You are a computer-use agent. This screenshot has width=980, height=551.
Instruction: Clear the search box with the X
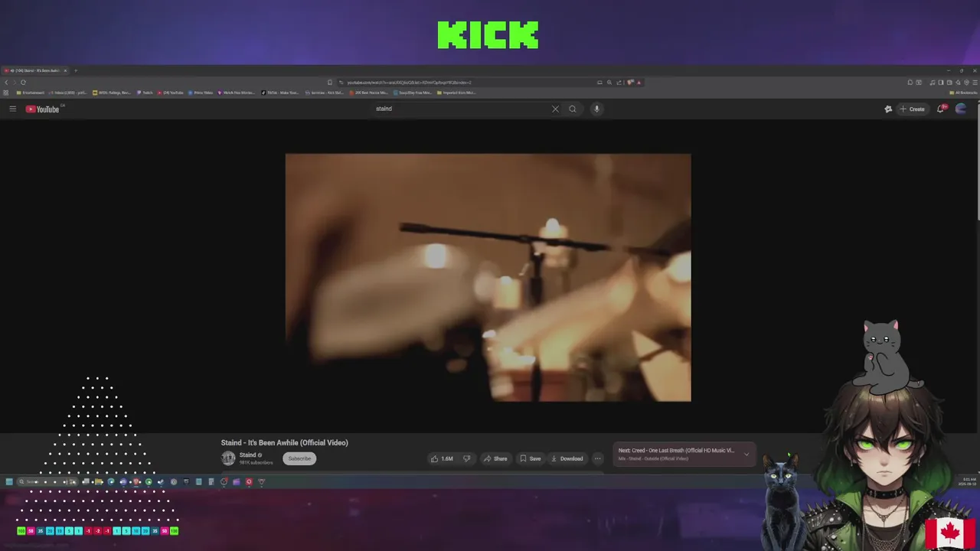555,109
